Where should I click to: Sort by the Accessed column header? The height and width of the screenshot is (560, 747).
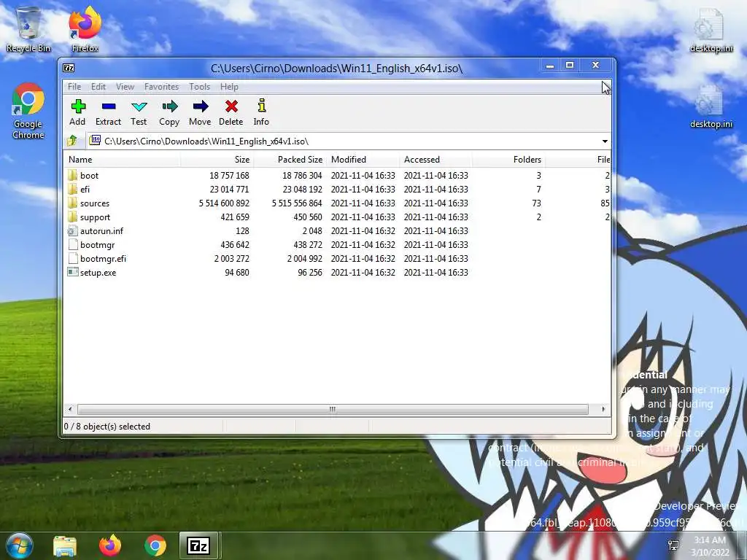pos(436,160)
